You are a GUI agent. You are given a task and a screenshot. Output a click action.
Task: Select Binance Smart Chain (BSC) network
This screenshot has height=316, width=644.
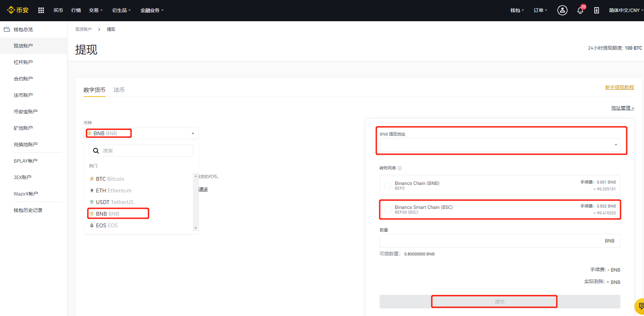500,210
